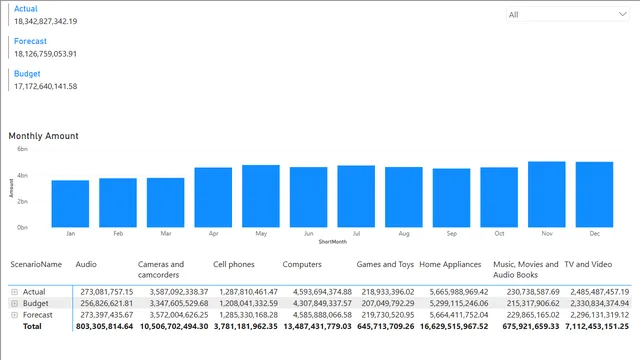Screen dimensions: 640x360
Task: Click the Amount axis title
Action: click(x=11, y=188)
